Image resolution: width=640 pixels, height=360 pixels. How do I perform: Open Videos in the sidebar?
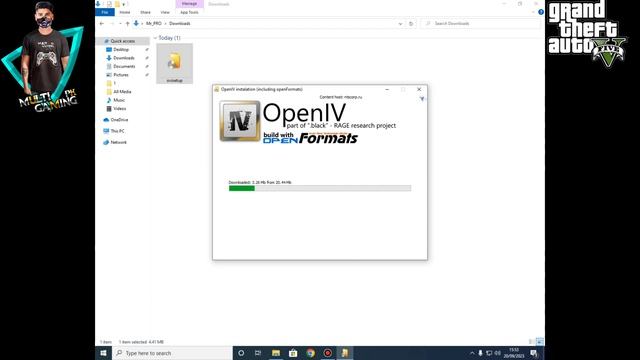click(x=119, y=109)
